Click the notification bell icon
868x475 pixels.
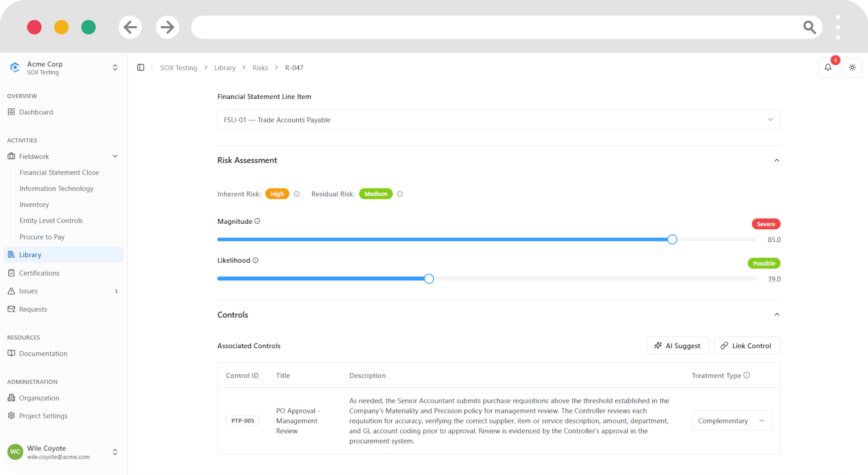coord(828,68)
